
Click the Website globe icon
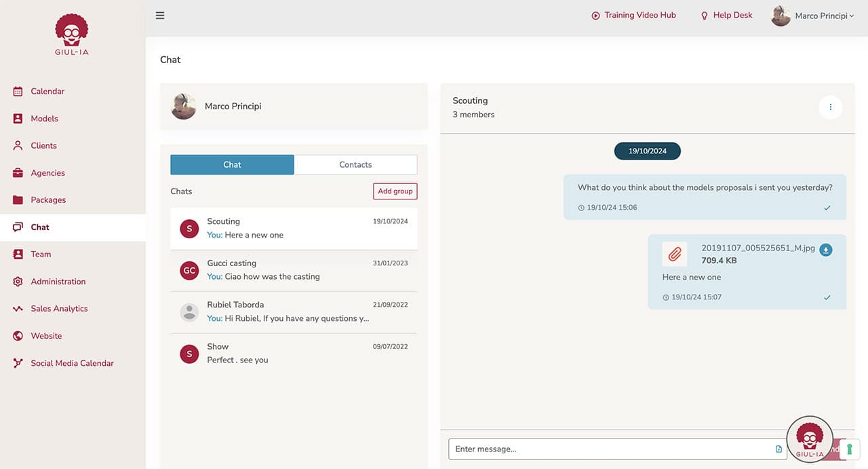click(18, 335)
